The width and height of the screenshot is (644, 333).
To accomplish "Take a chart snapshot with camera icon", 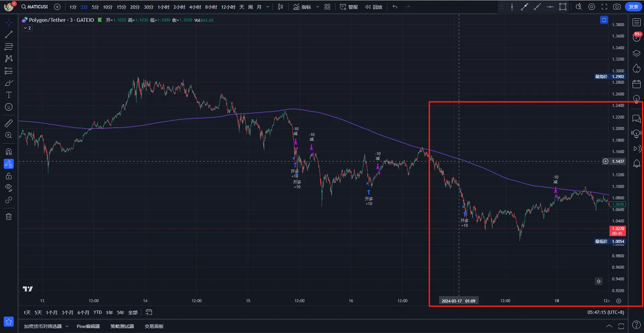I will point(617,7).
